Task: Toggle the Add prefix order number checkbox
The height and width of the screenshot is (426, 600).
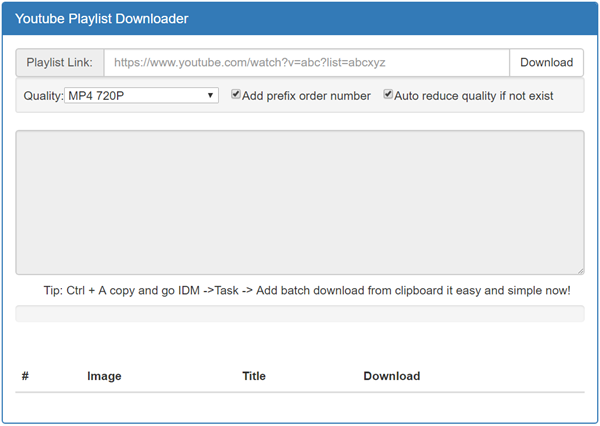Action: [x=236, y=95]
